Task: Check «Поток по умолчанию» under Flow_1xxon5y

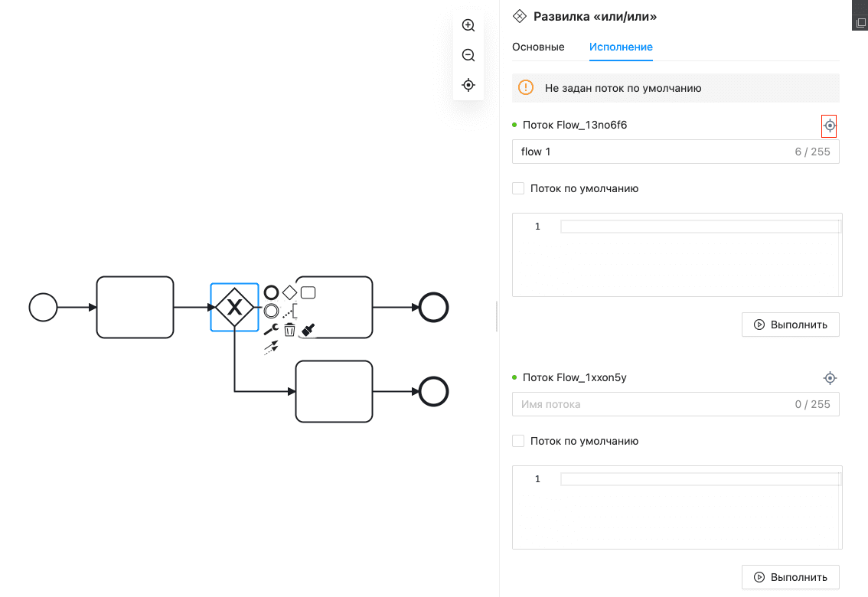Action: (518, 441)
